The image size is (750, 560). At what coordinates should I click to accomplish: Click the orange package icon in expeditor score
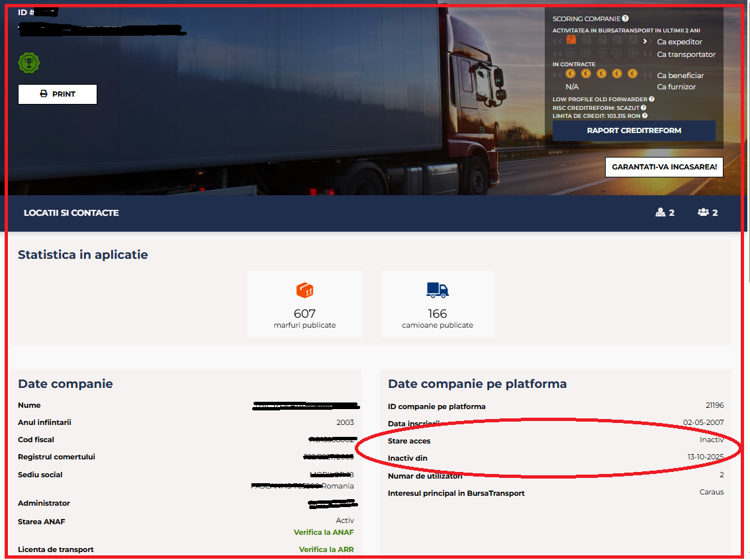coord(571,41)
